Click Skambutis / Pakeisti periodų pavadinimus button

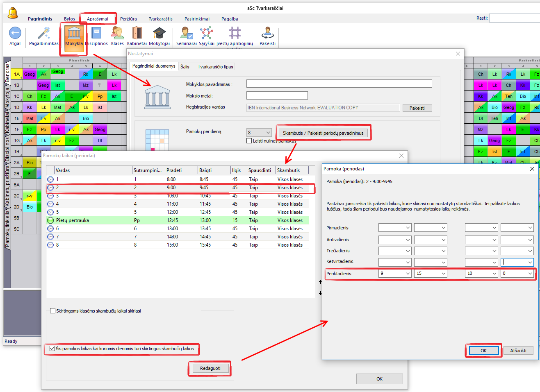click(x=323, y=133)
